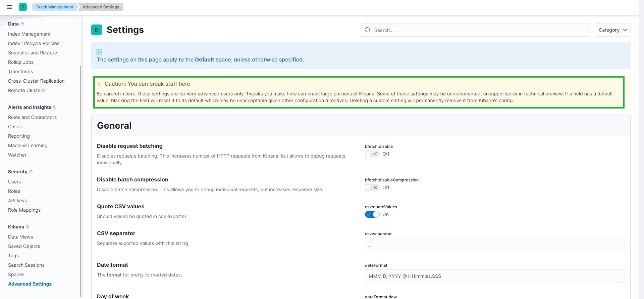Open Rollup Jobs page

point(21,62)
